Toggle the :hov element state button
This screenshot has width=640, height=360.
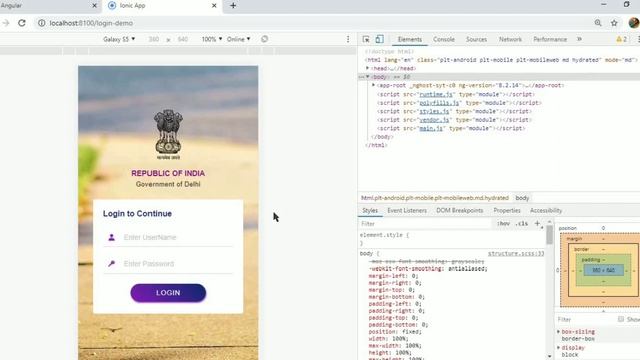503,224
